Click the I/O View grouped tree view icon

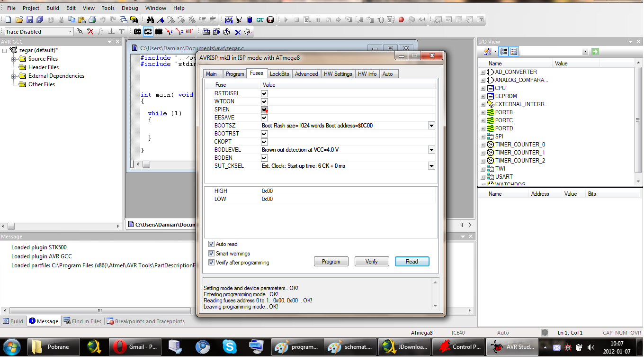tap(504, 51)
